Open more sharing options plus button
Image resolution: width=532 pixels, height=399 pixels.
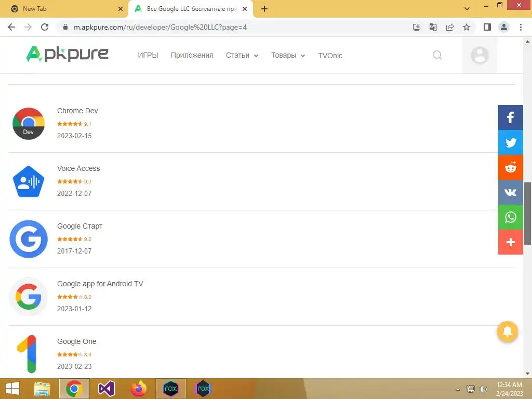click(510, 242)
